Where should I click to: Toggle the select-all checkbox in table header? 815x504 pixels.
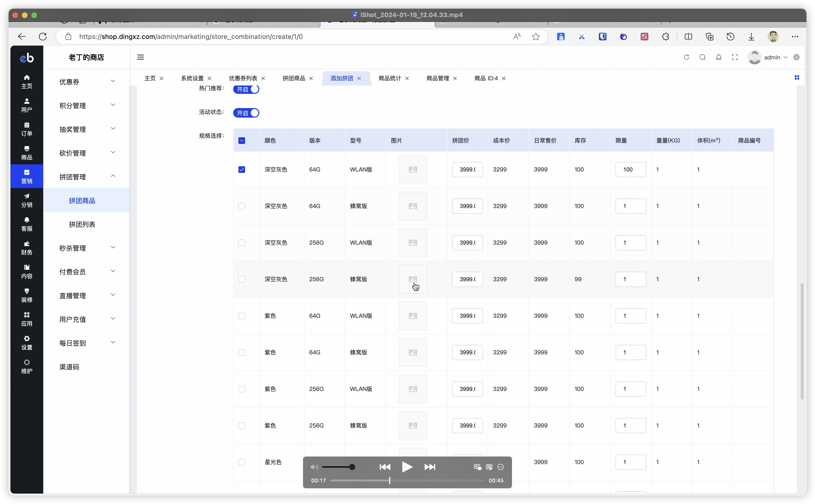pyautogui.click(x=242, y=140)
